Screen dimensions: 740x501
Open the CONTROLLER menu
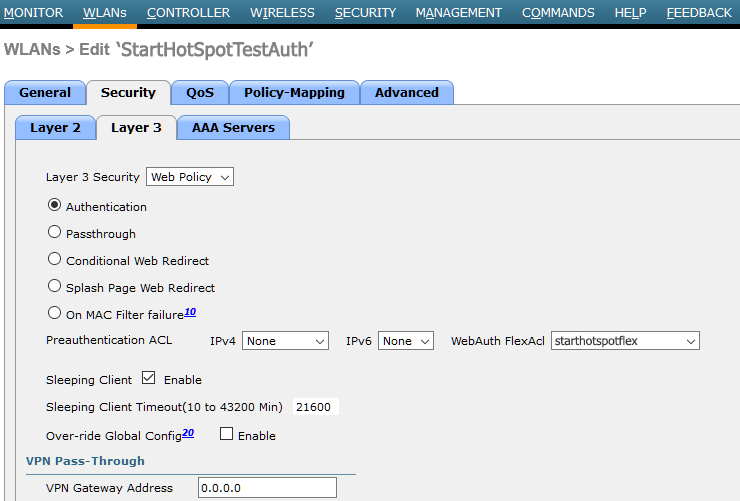[188, 13]
